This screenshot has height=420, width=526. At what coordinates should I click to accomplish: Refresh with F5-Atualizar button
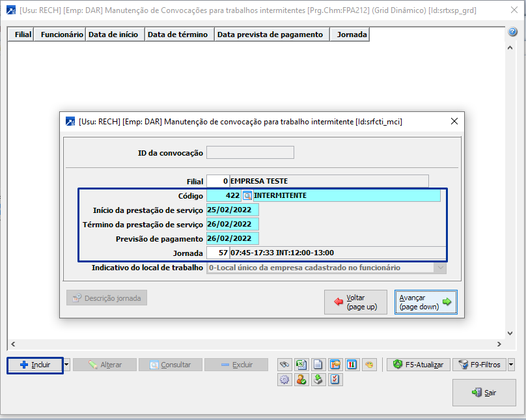(x=419, y=365)
